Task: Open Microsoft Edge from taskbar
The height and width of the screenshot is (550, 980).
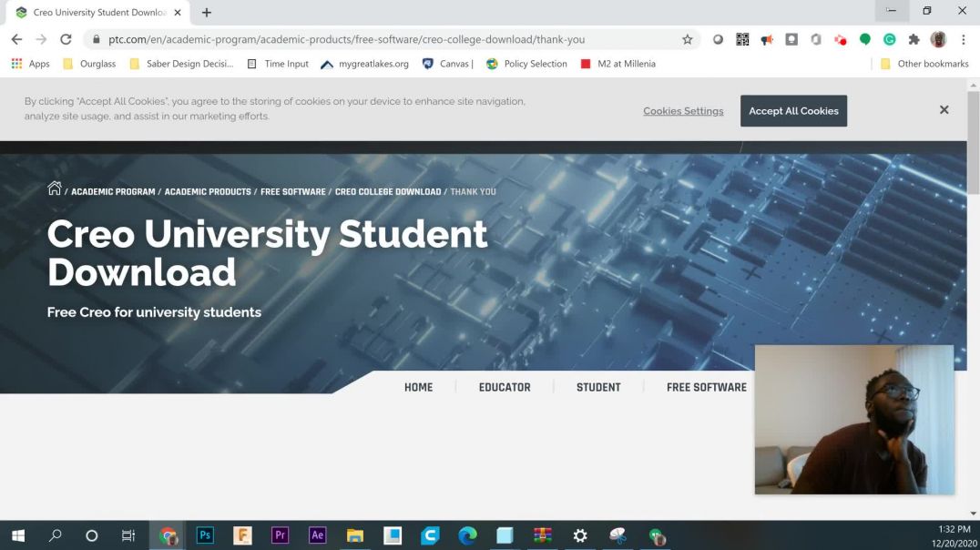Action: click(467, 535)
